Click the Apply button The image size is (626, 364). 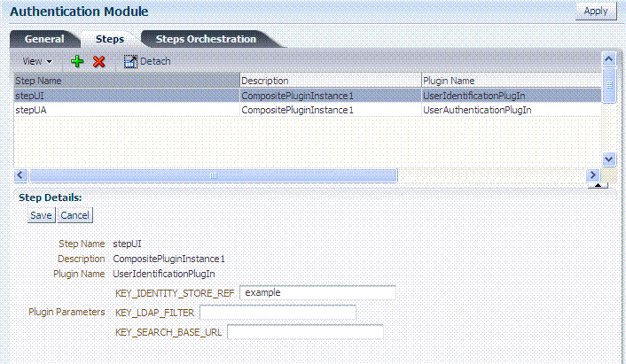pos(595,11)
